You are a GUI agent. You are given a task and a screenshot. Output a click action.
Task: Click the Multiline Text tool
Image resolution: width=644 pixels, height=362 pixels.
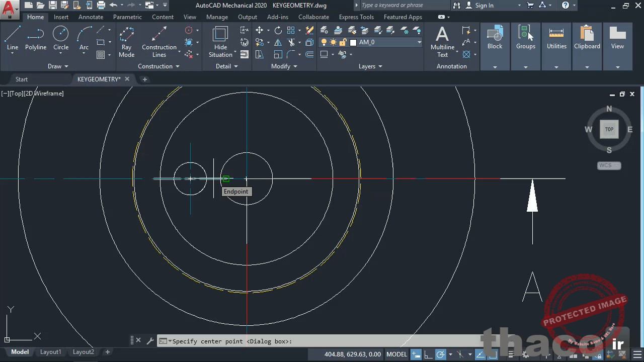click(x=442, y=41)
